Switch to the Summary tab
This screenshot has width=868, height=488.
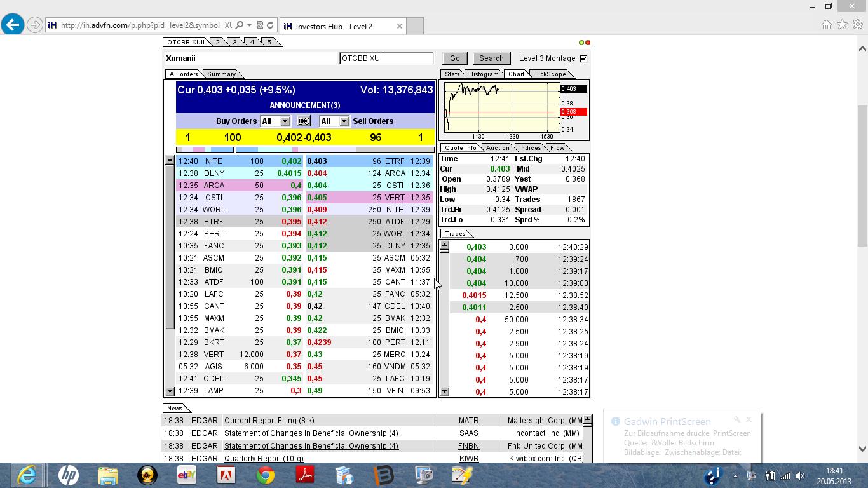222,74
